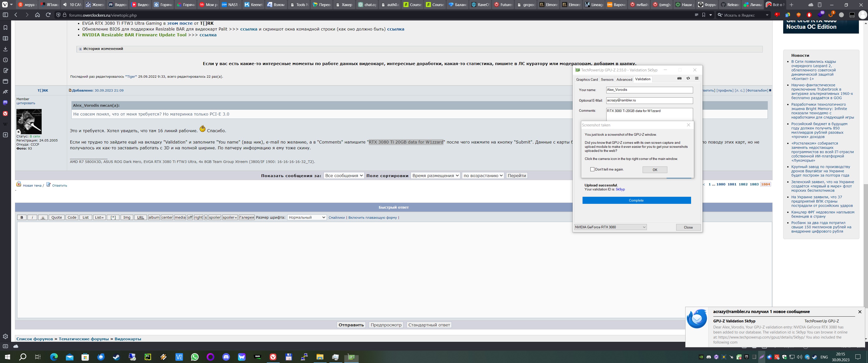Open the Mastodon web panel icon
Viewport: 868px width, 363px height.
5,102
